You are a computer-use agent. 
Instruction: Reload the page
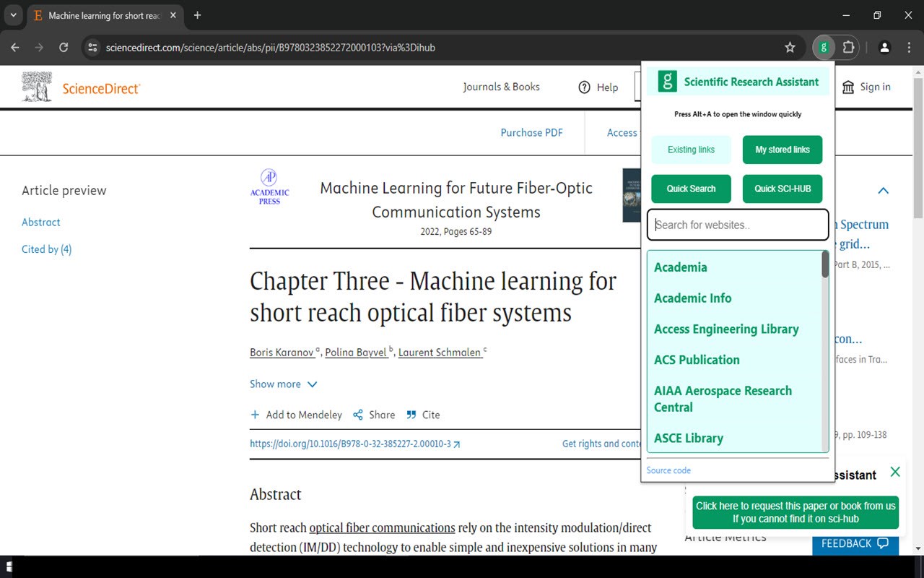[64, 48]
